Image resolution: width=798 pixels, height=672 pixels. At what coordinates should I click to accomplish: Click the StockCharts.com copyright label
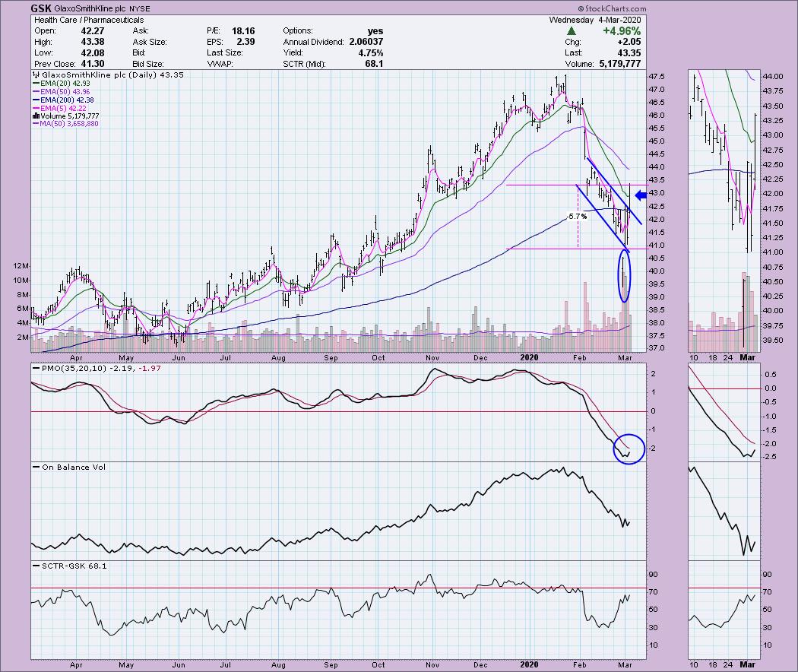(612, 8)
